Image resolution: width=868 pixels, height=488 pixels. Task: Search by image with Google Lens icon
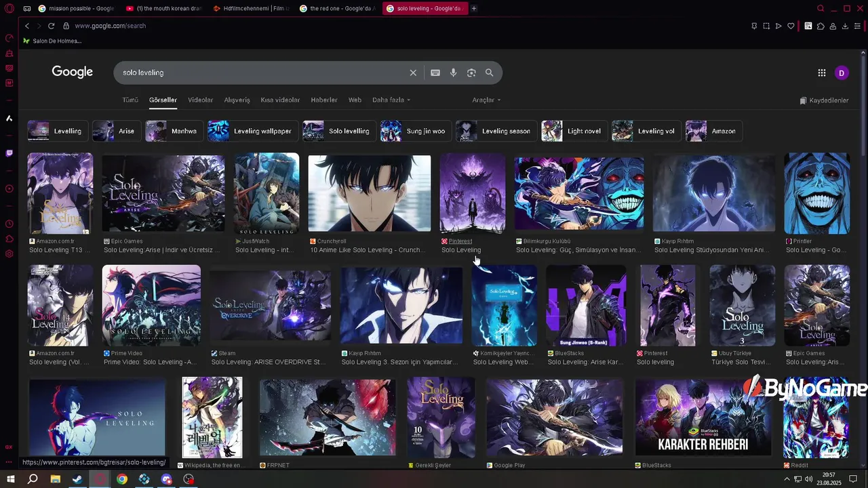[x=471, y=73]
